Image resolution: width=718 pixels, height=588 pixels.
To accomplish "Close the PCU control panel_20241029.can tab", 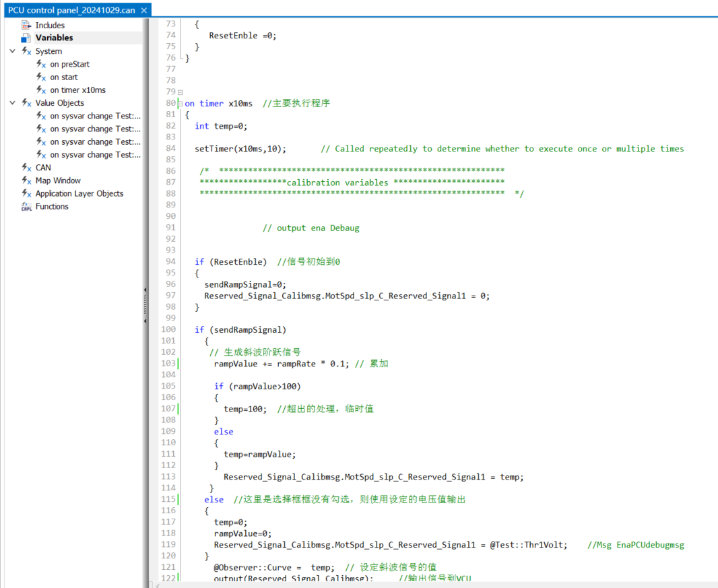I will pyautogui.click(x=144, y=10).
